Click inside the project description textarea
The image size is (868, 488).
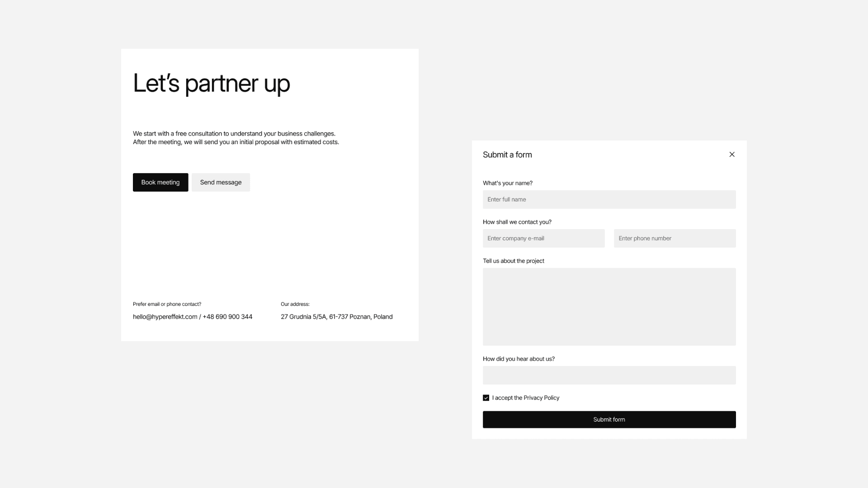609,307
